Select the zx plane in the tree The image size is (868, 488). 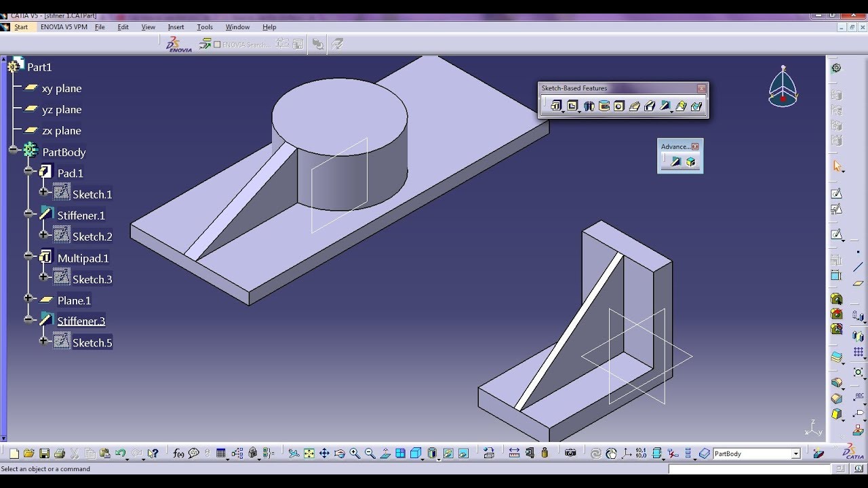[x=62, y=131]
